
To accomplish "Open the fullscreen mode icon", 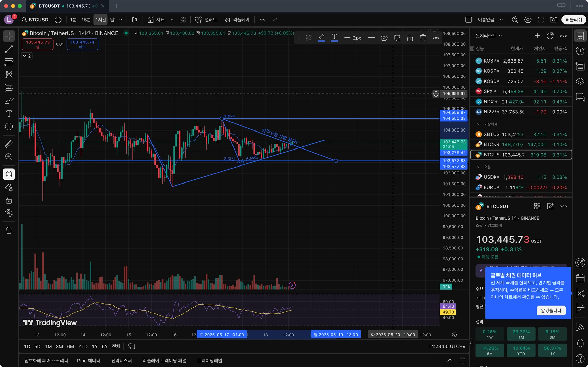I will (x=541, y=20).
